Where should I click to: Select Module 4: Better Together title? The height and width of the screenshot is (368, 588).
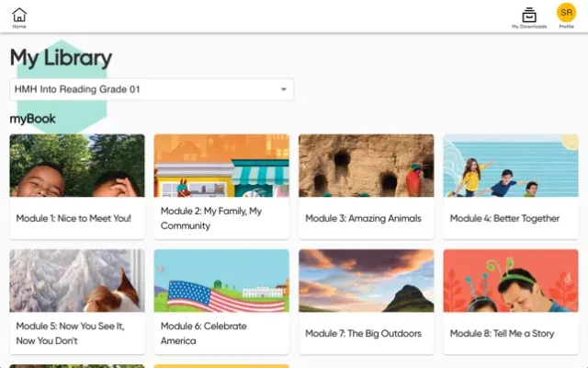(x=504, y=219)
